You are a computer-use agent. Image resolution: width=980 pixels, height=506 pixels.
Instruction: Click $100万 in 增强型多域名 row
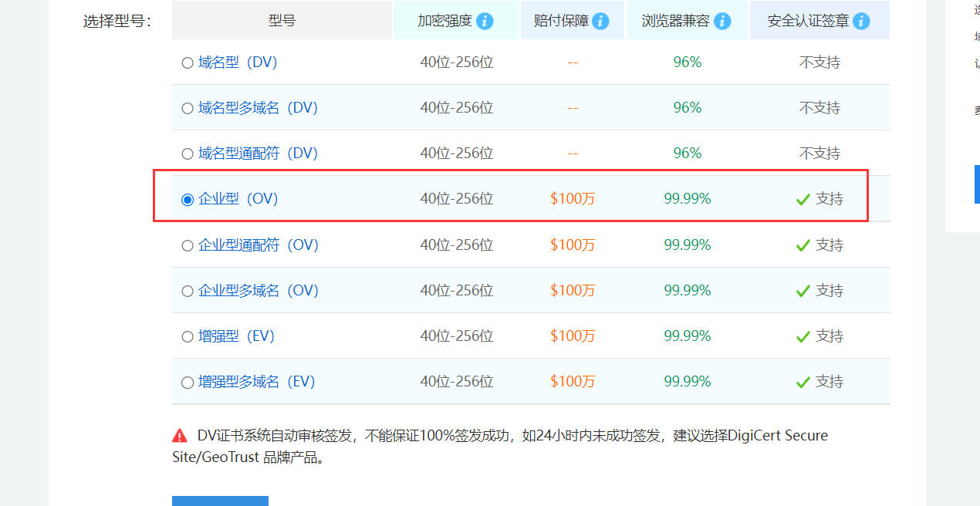(x=573, y=382)
